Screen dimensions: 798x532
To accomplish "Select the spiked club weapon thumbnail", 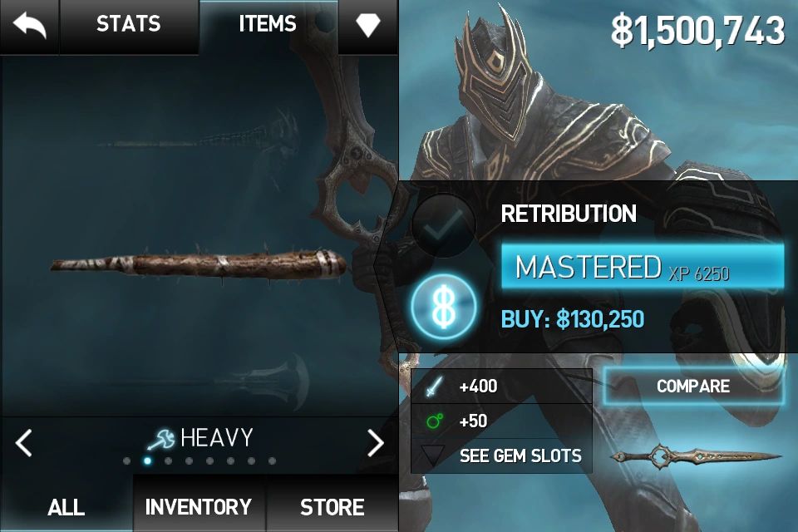I will pyautogui.click(x=199, y=264).
